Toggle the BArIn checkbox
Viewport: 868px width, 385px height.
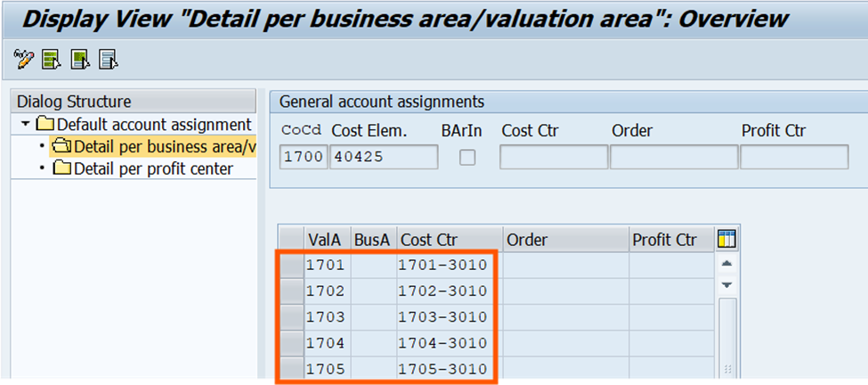(x=467, y=158)
